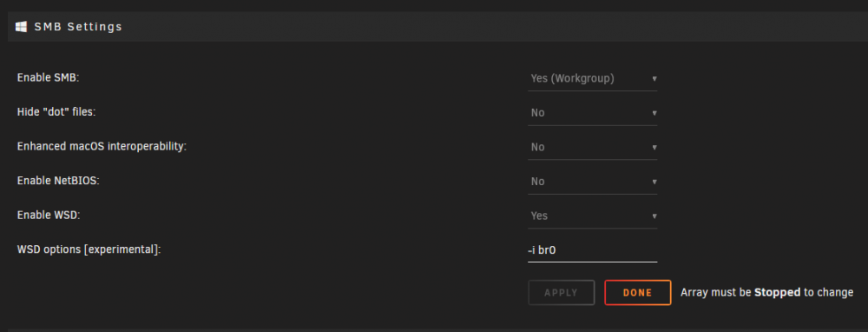The width and height of the screenshot is (868, 332).
Task: Click Enhanced macOS interoperability label
Action: coord(102,146)
